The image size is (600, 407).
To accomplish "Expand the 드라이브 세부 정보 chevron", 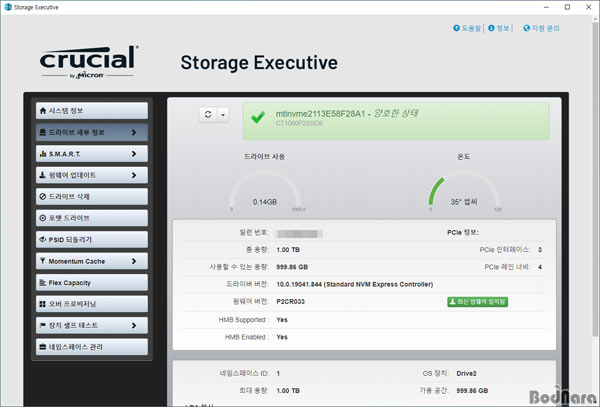I will click(x=134, y=132).
